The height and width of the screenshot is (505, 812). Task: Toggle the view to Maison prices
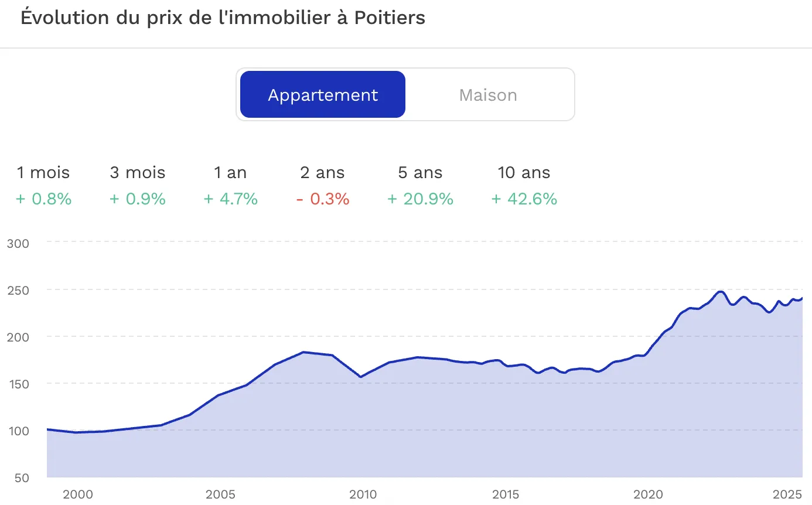488,94
